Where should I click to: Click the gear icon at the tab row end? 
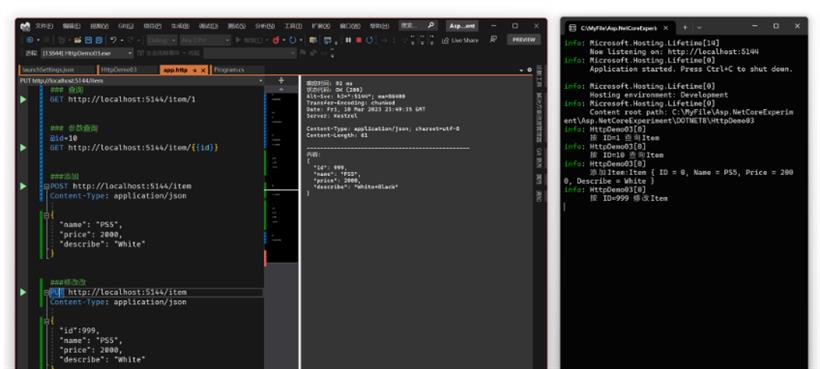click(x=529, y=70)
